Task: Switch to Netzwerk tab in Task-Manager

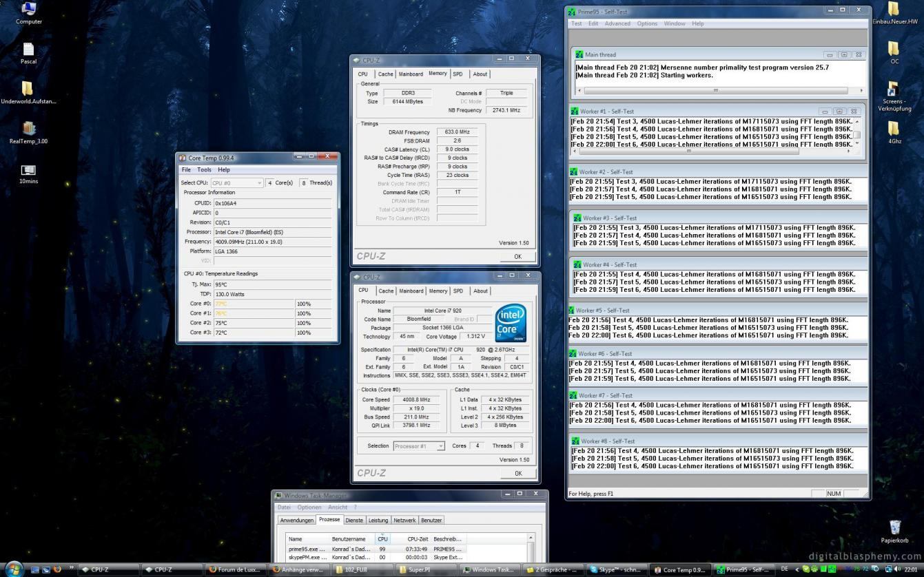Action: tap(404, 521)
